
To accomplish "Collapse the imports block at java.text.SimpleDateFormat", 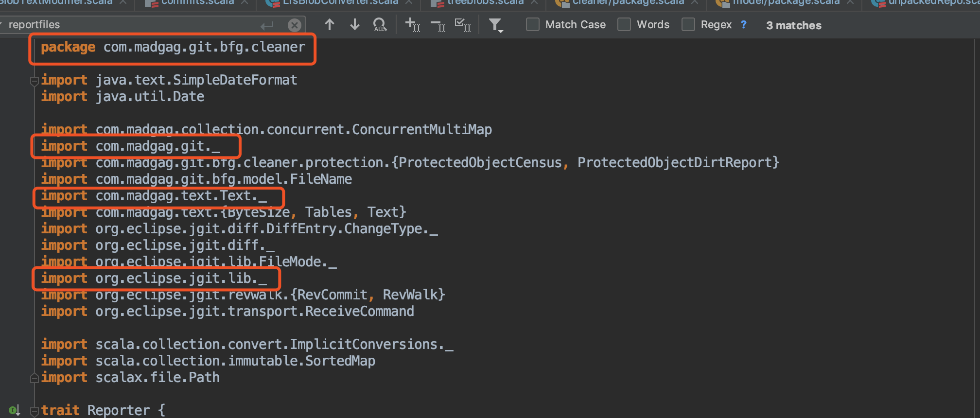I will tap(35, 81).
